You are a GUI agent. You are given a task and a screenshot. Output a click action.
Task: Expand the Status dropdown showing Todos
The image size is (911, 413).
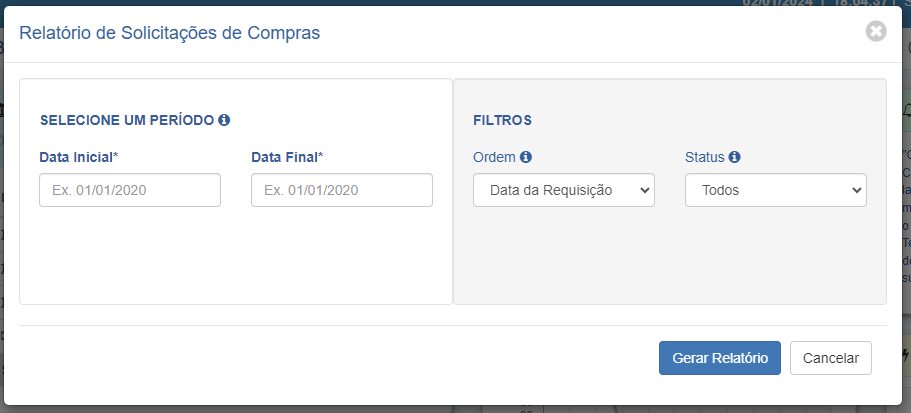(776, 190)
